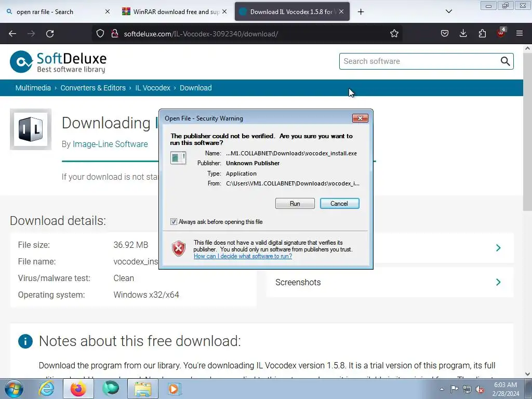Click the 36.92 MB file size value
Screen dimensions: 532x399
pos(130,245)
